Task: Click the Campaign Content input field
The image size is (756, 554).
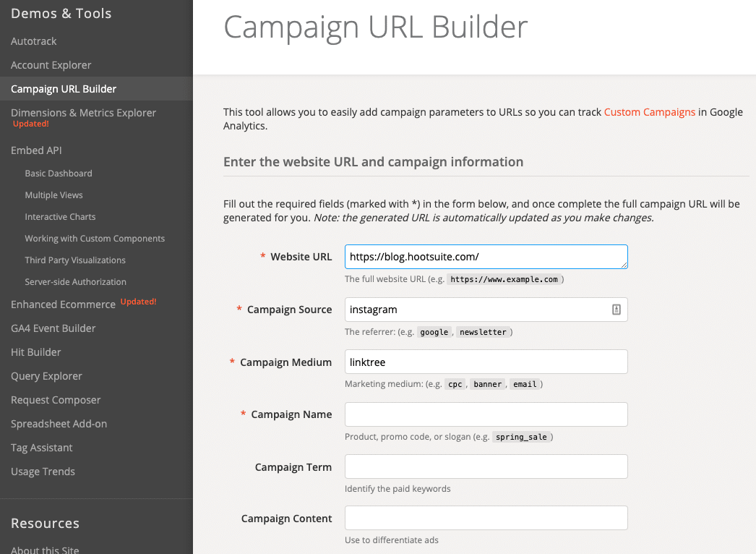Action: click(x=486, y=518)
